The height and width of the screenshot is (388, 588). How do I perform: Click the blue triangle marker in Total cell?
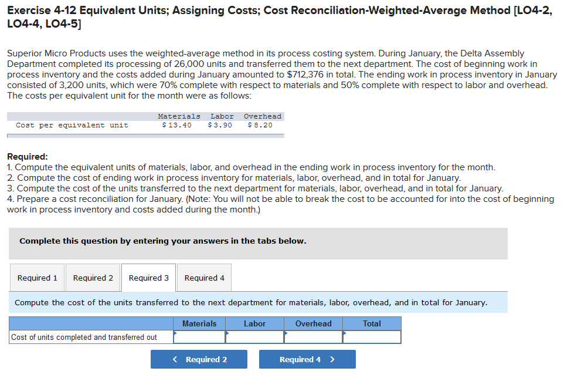click(344, 332)
